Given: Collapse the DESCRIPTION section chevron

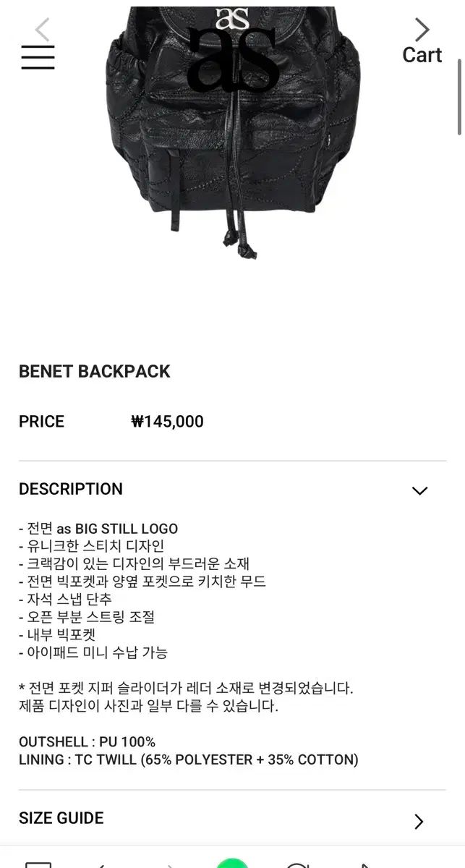Looking at the screenshot, I should coord(419,490).
